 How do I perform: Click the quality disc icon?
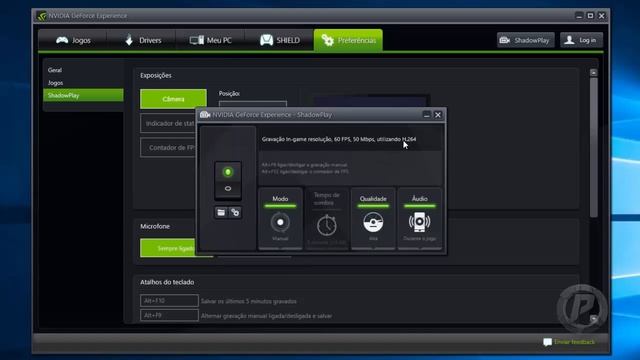coord(373,222)
